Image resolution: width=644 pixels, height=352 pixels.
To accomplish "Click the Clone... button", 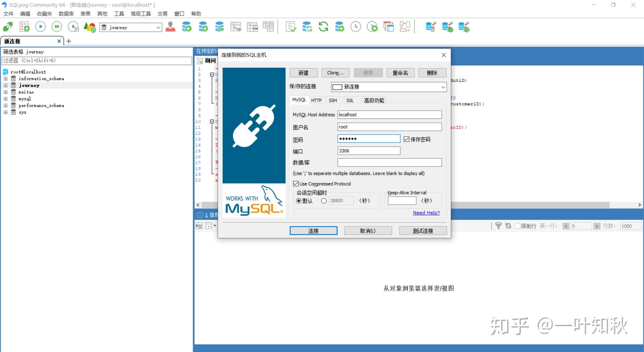I will click(x=335, y=73).
